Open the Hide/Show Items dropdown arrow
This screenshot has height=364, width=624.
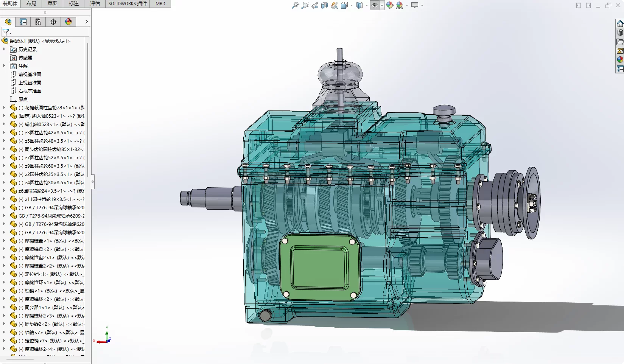pyautogui.click(x=382, y=5)
